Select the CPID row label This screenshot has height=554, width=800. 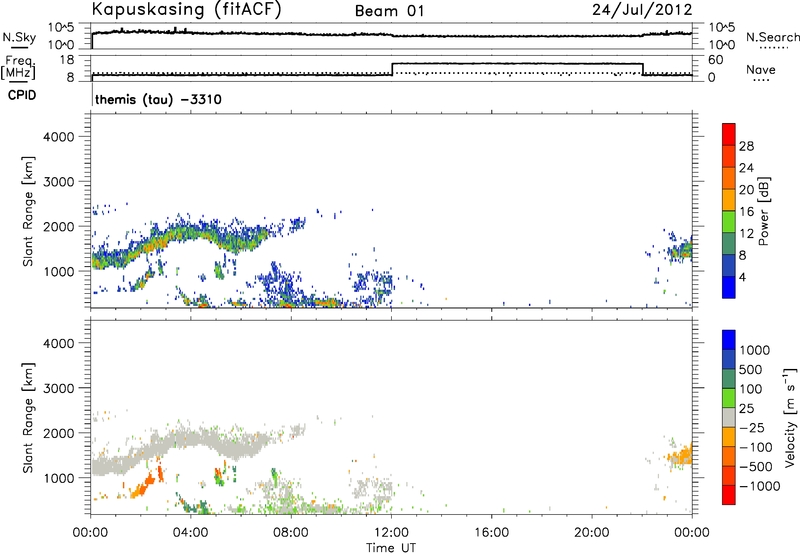[22, 95]
